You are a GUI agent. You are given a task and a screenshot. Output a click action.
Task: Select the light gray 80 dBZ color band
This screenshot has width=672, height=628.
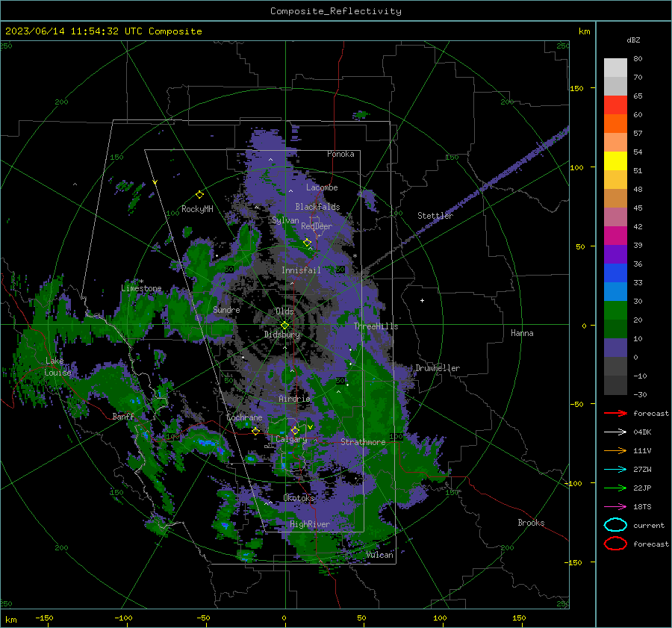point(615,68)
